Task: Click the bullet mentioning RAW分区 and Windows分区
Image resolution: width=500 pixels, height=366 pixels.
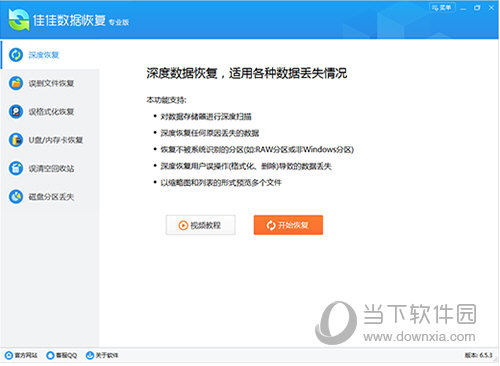Action: click(x=257, y=149)
